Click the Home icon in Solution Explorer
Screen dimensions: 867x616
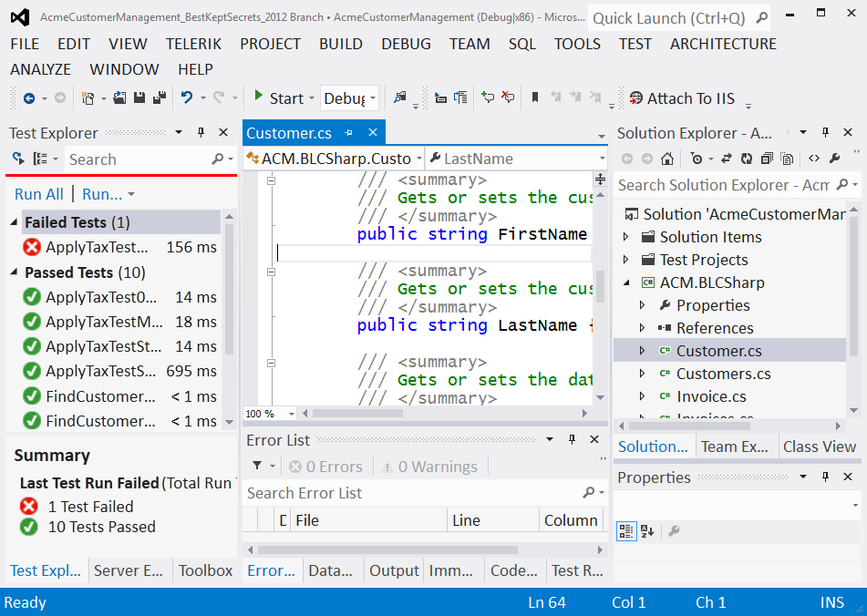tap(667, 159)
